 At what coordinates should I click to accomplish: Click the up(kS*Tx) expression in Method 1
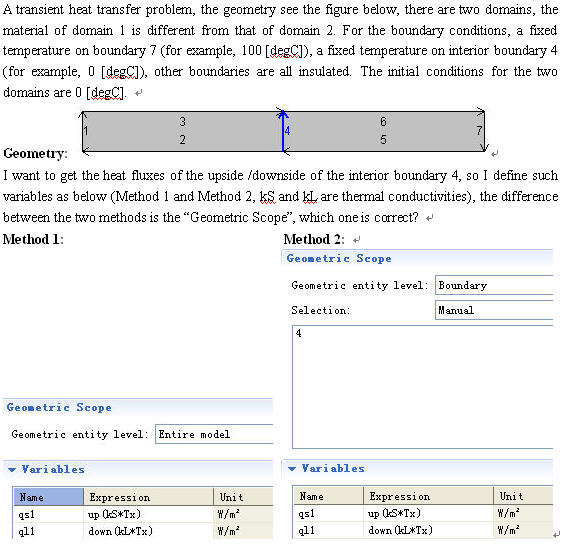click(x=114, y=515)
